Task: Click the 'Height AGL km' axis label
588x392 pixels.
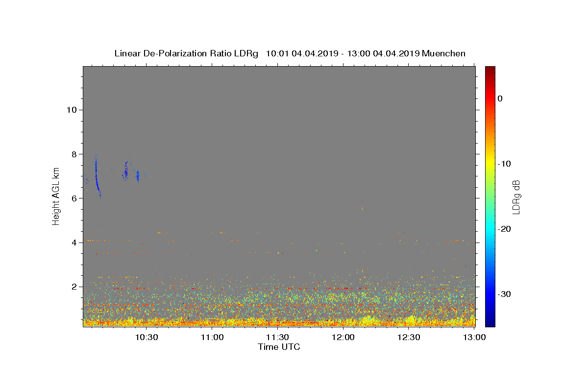Action: (56, 196)
